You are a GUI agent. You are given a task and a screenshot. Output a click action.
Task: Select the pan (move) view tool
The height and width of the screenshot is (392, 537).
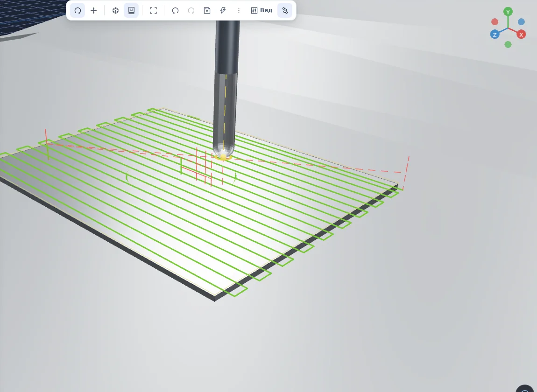point(93,11)
